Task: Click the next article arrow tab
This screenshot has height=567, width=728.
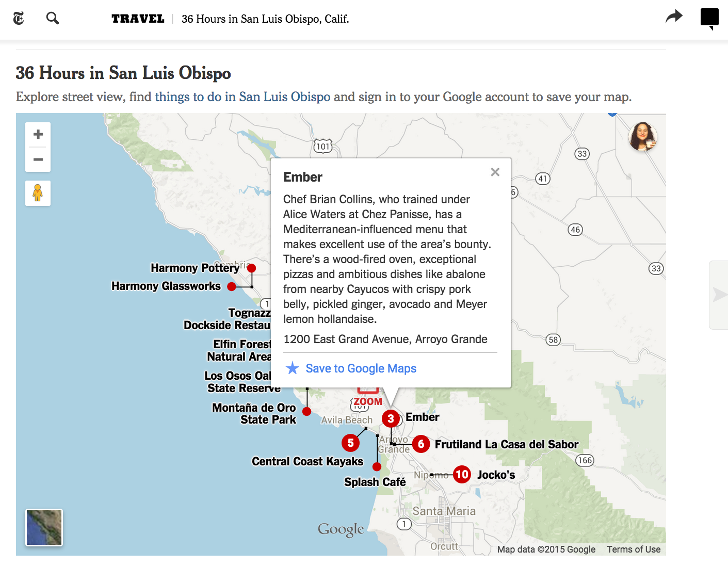Action: tap(719, 295)
